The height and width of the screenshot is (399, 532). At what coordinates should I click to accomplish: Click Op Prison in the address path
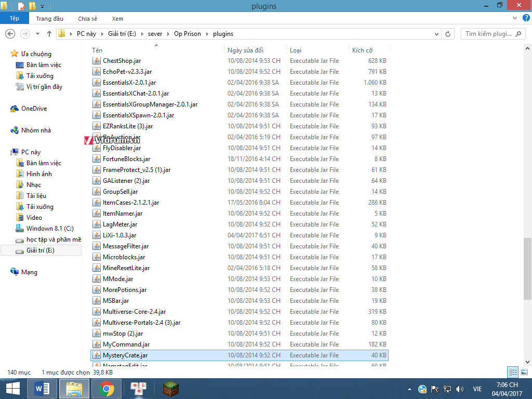pos(187,34)
